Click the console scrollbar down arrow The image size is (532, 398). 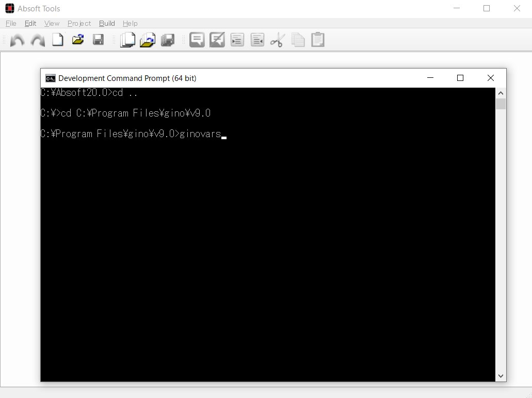(501, 376)
